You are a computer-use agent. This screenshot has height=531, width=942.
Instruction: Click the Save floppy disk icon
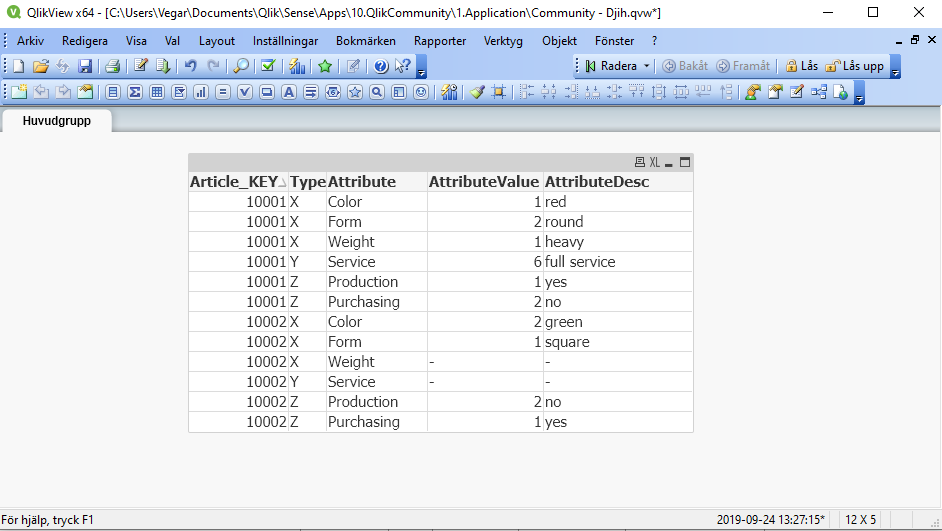[85, 66]
